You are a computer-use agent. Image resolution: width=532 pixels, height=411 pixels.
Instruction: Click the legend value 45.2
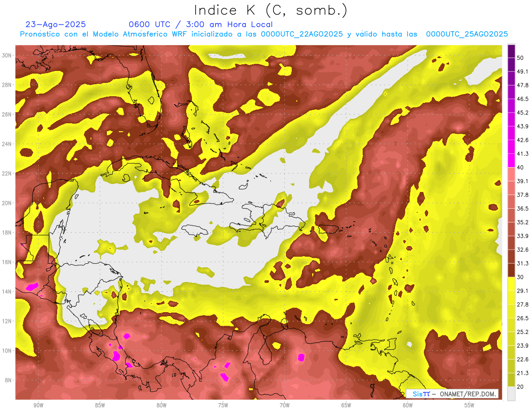pos(523,113)
